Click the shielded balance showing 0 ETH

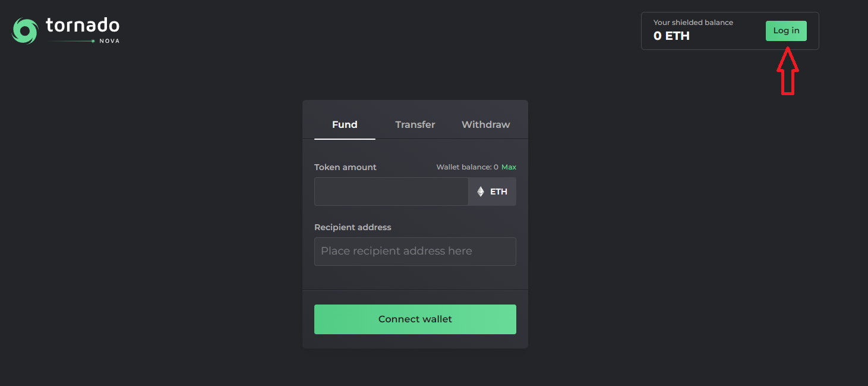pos(672,36)
